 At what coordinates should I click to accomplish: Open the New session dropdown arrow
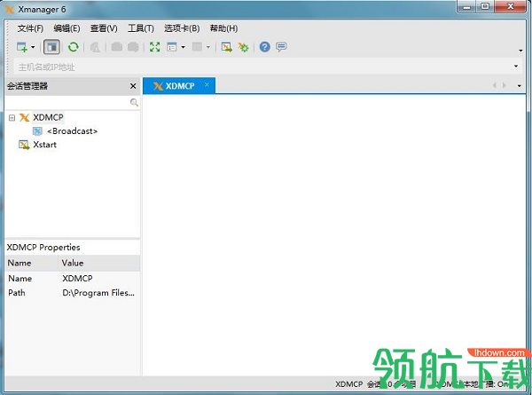(33, 47)
